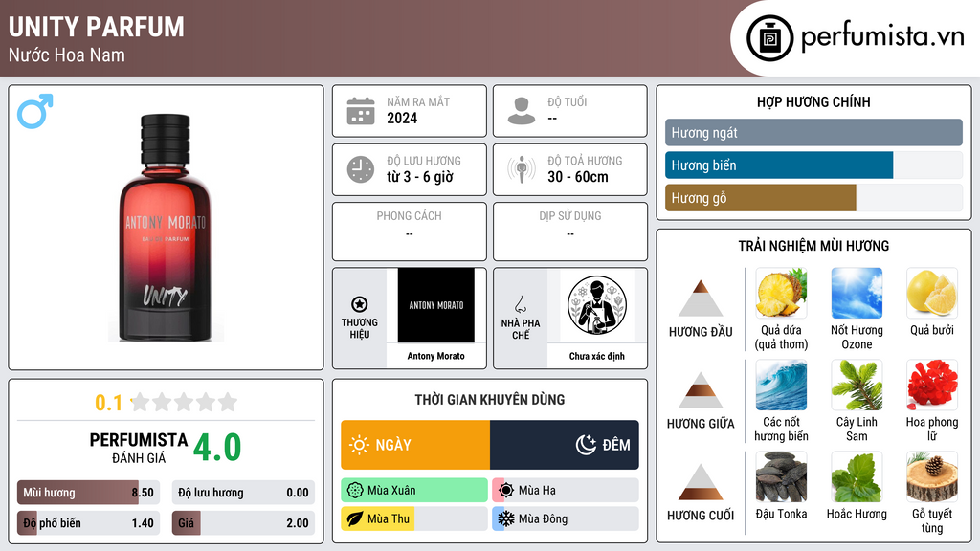Click the Đậu Tonka bean image

click(x=781, y=476)
